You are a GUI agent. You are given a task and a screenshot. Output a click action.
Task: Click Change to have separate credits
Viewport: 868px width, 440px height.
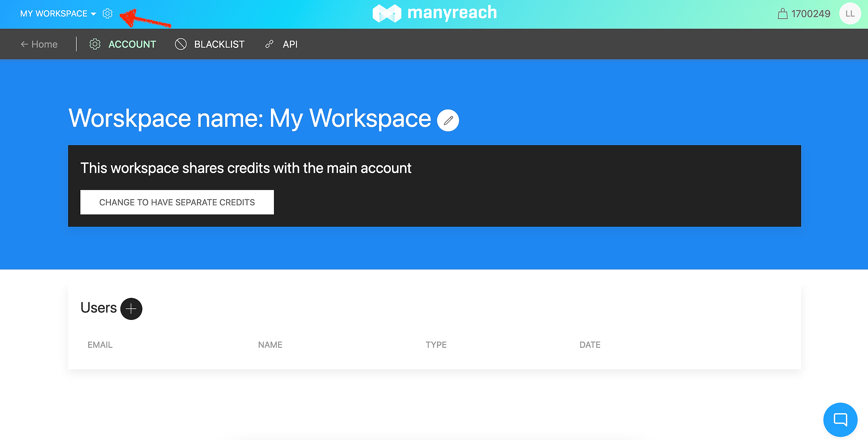[177, 202]
